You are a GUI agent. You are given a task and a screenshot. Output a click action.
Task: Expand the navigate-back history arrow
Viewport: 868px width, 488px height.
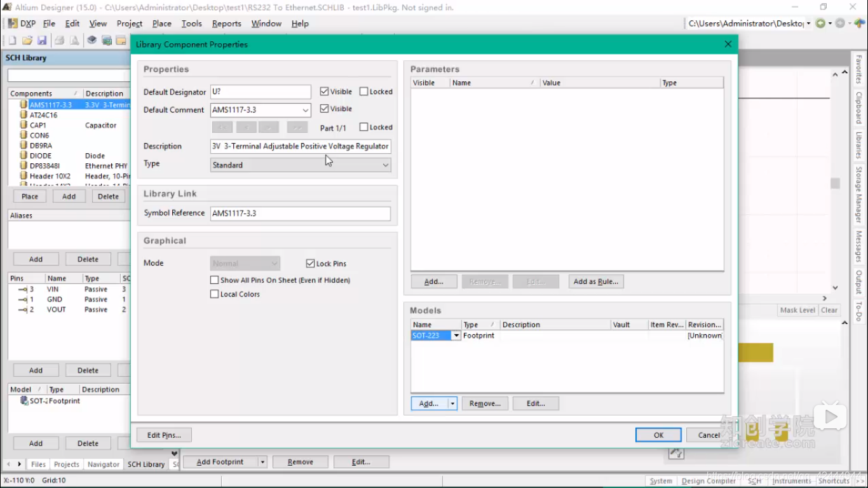click(830, 24)
